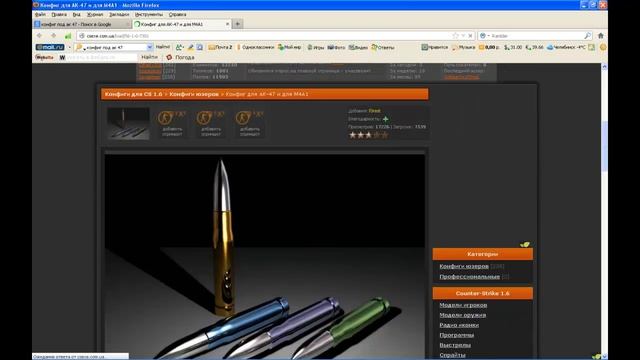
Task: Click the Wikipedia W search icon
Action: coord(62,58)
